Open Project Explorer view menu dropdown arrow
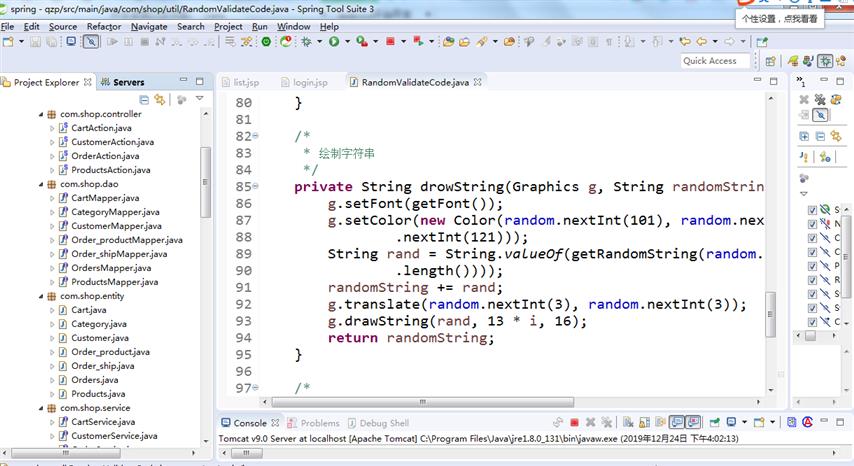The image size is (854, 466). click(200, 100)
